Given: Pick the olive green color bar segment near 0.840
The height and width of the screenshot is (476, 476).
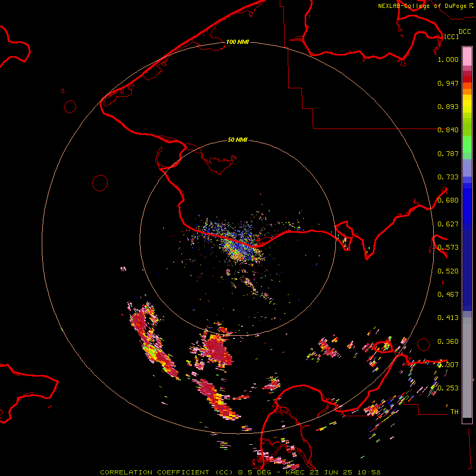Looking at the screenshot, I should pyautogui.click(x=467, y=127).
